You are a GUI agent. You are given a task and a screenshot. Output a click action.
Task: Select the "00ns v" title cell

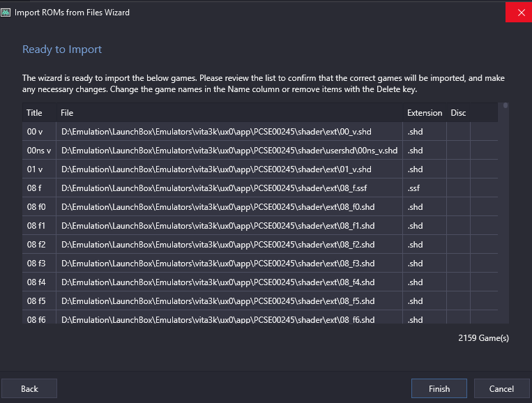coord(39,151)
